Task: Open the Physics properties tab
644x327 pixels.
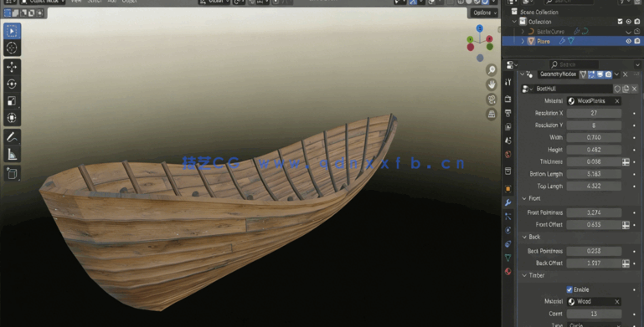Action: click(508, 230)
